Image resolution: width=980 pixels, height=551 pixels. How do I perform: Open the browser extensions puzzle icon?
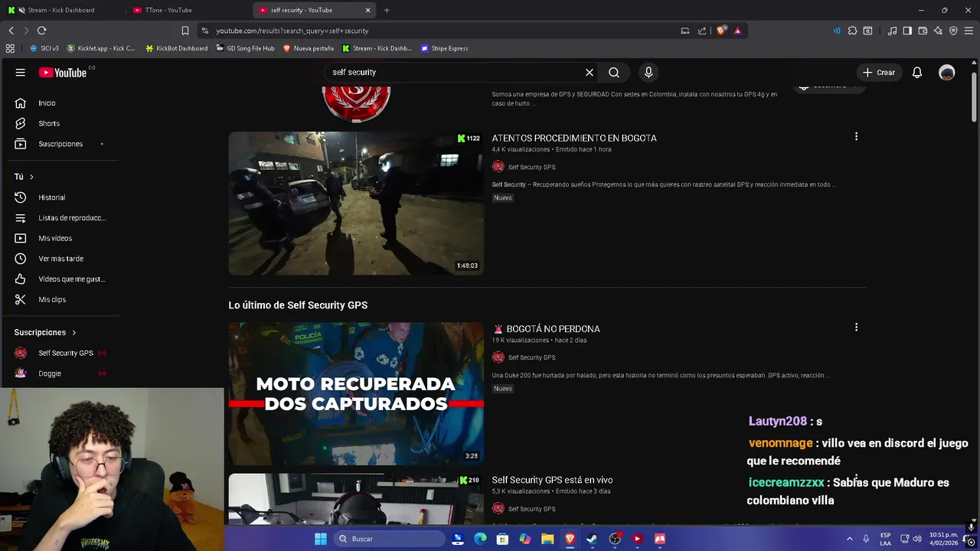[x=852, y=31]
